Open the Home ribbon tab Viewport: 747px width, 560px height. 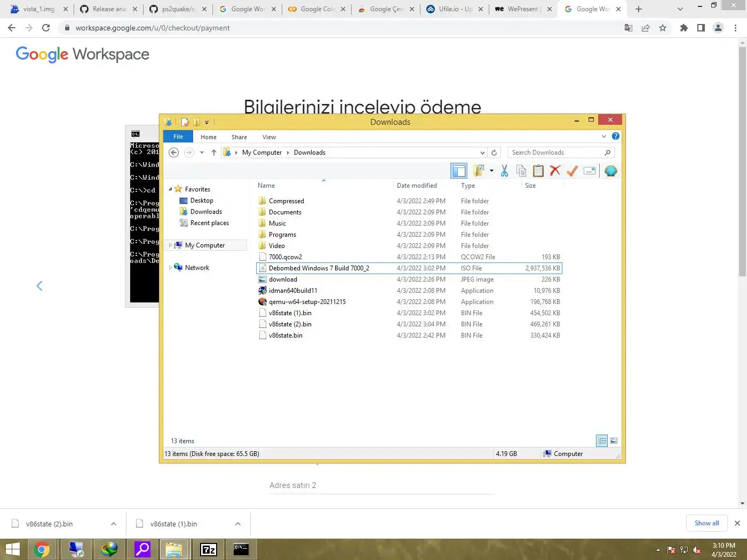pos(209,137)
